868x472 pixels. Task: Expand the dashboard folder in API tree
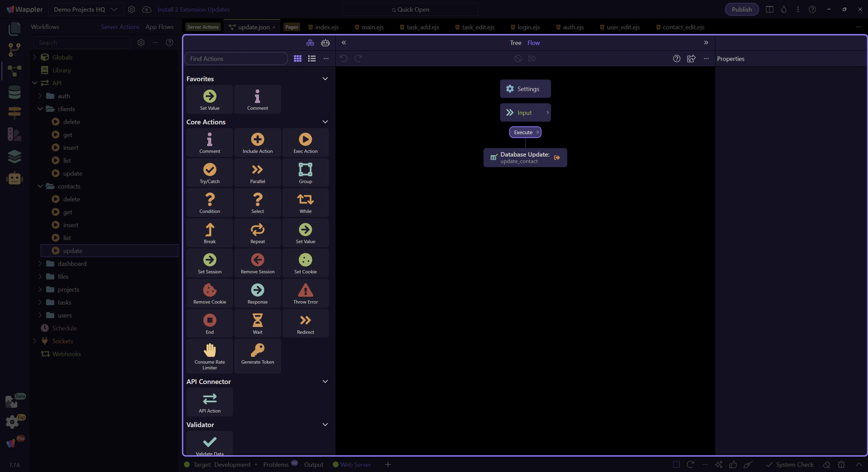pos(40,264)
